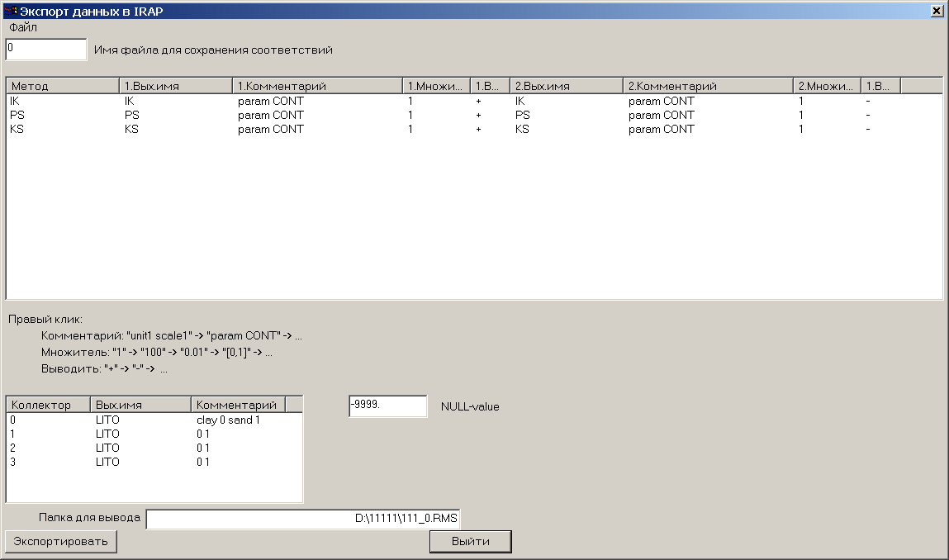
Task: Click the NULL-value input field
Action: [388, 406]
